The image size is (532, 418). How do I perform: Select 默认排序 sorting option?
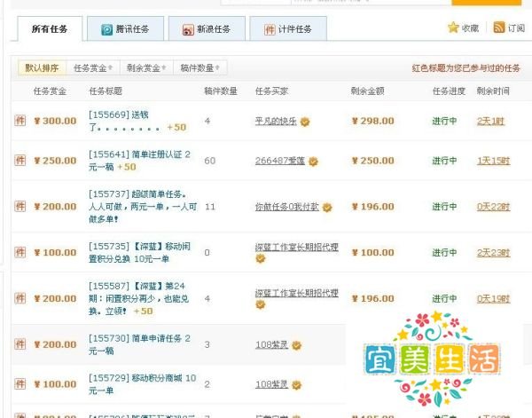pos(42,68)
